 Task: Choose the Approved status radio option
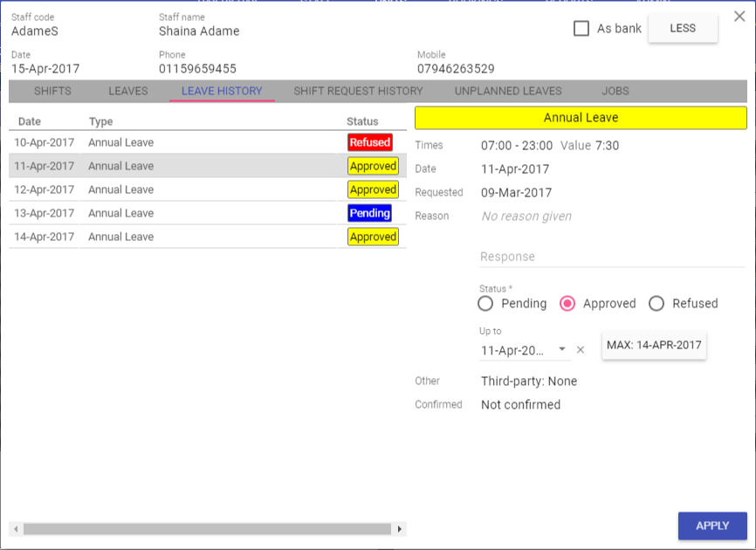(x=567, y=304)
